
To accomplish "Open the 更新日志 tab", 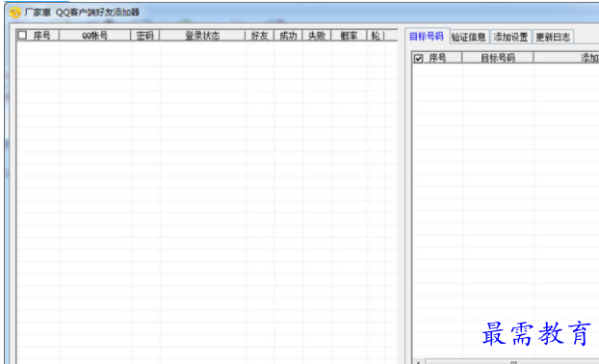I will pyautogui.click(x=553, y=37).
